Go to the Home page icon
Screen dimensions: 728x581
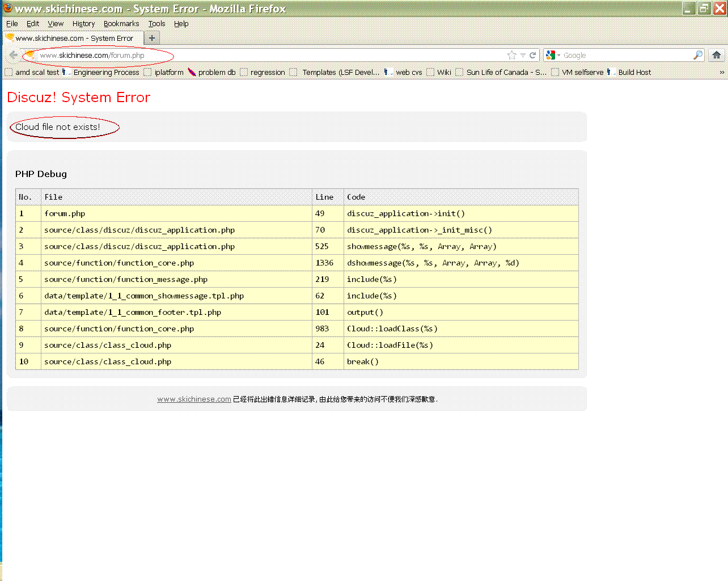[x=717, y=55]
